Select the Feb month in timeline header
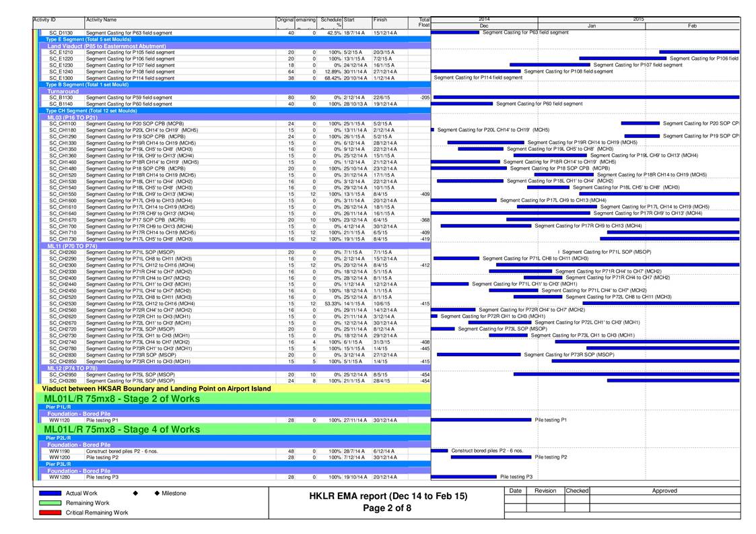Image resolution: width=756 pixels, height=534 pixels. 692,26
